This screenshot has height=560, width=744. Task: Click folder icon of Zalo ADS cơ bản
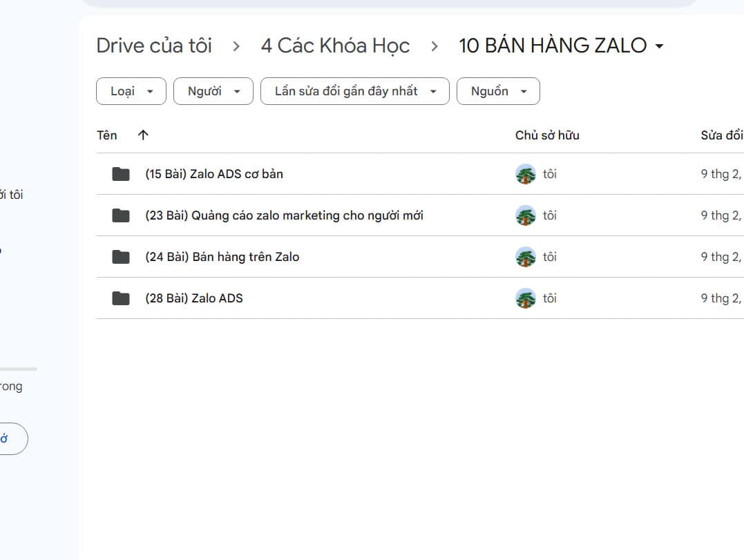click(121, 174)
